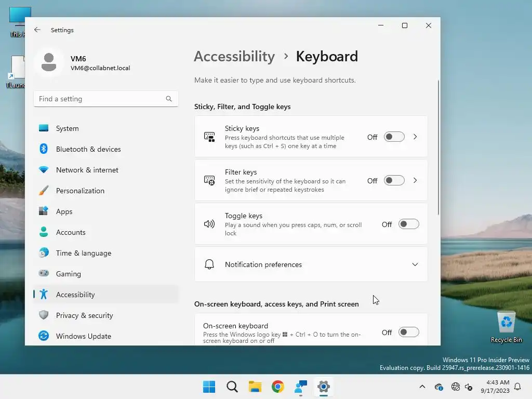The height and width of the screenshot is (399, 532).
Task: Click the Notification preferences bell icon
Action: coord(209,264)
